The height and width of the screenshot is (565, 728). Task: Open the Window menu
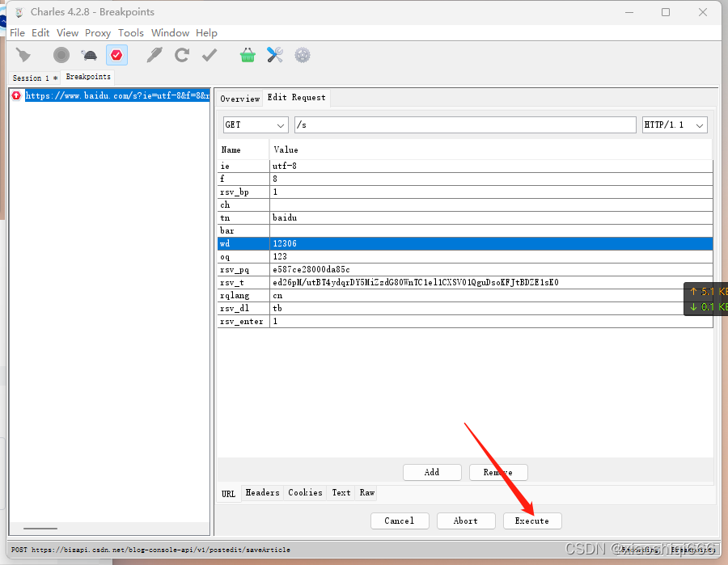click(x=170, y=33)
